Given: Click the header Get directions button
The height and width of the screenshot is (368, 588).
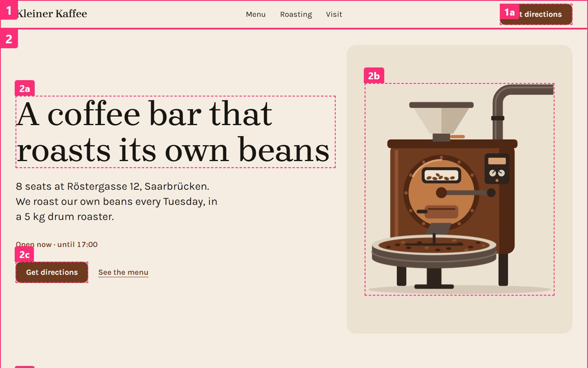Looking at the screenshot, I should (536, 14).
